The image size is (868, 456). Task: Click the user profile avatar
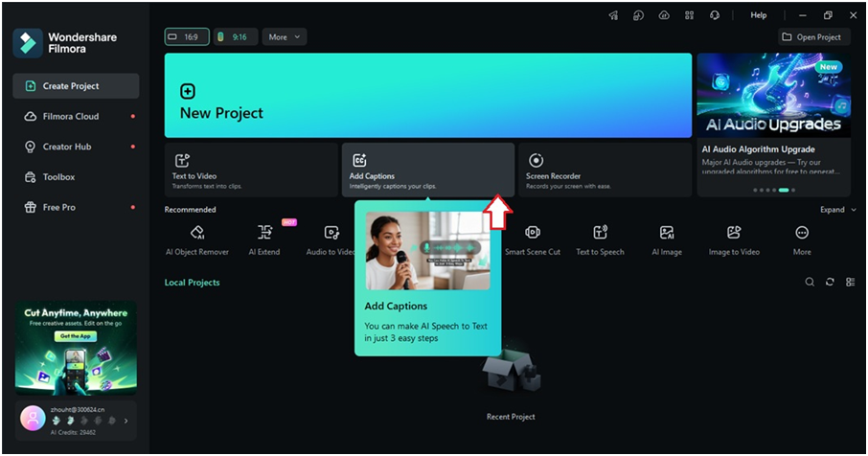[x=33, y=419]
